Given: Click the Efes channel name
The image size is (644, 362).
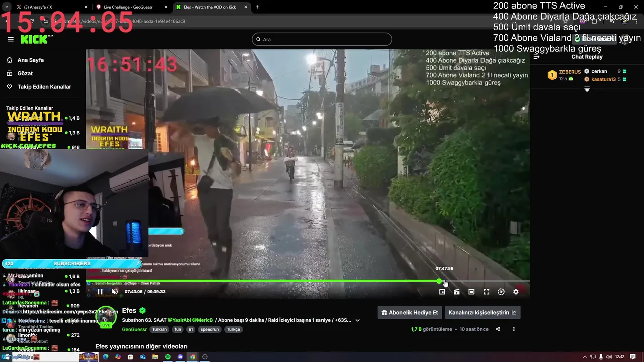Looking at the screenshot, I should (129, 310).
